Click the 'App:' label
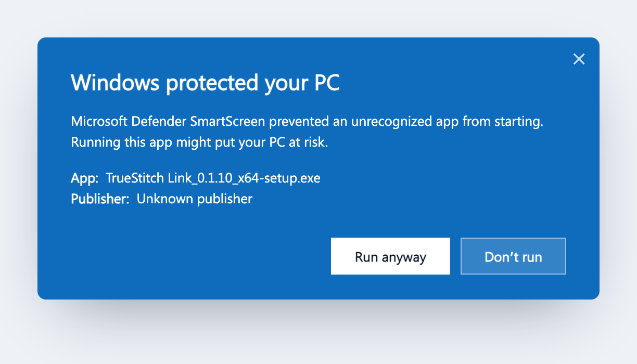 (x=84, y=178)
